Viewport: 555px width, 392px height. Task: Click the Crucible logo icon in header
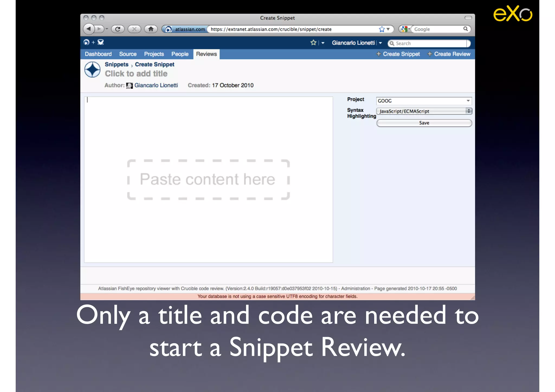(x=101, y=42)
